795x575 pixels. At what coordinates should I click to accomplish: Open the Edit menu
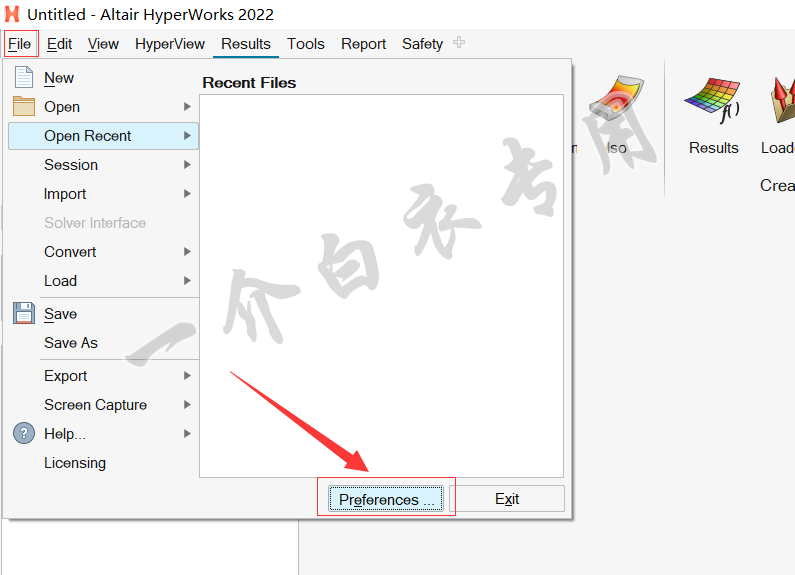click(x=59, y=44)
